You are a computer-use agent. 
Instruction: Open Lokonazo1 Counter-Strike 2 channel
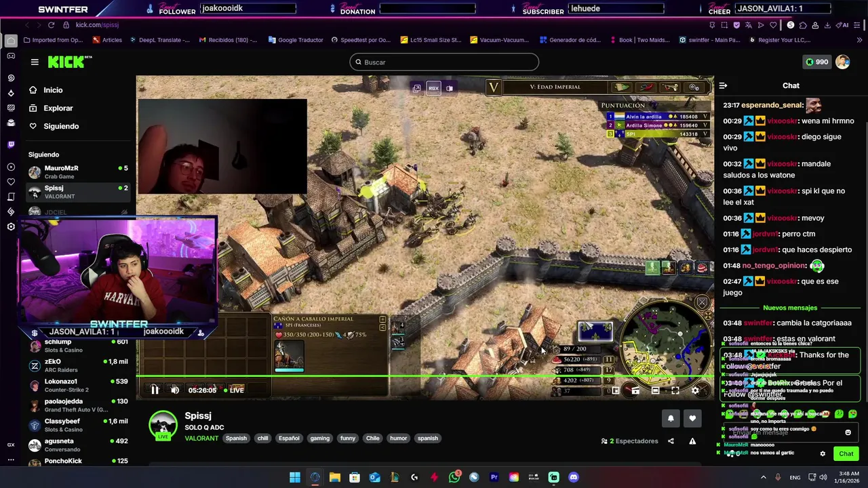78,386
